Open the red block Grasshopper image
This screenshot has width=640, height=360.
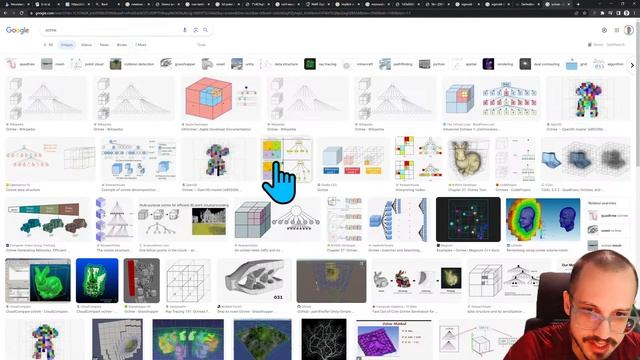click(x=142, y=280)
